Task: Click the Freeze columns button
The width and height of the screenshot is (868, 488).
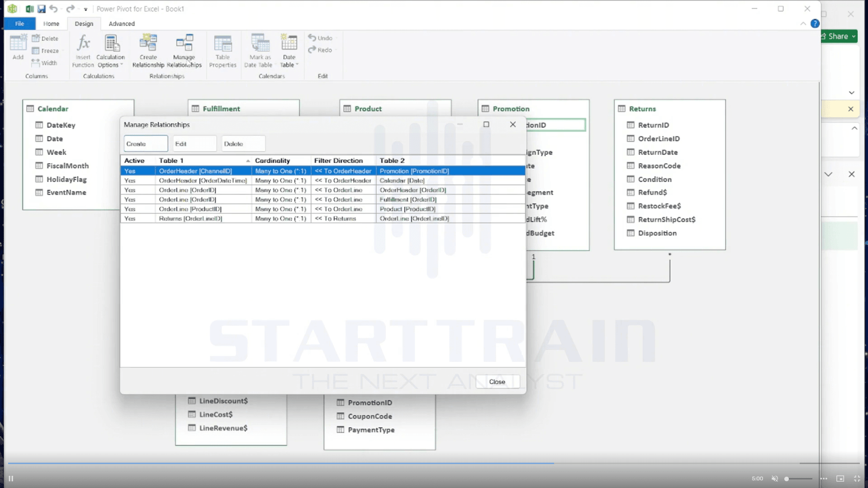Action: 45,51
